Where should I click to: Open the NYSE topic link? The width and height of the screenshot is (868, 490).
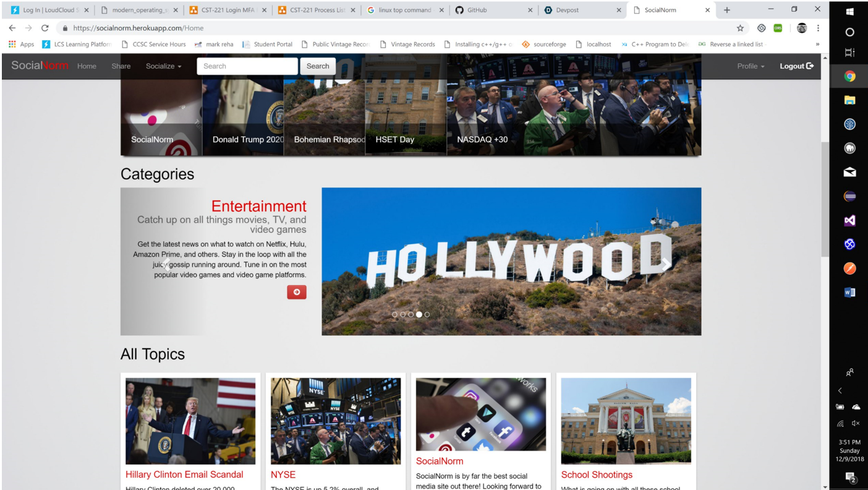tap(283, 475)
